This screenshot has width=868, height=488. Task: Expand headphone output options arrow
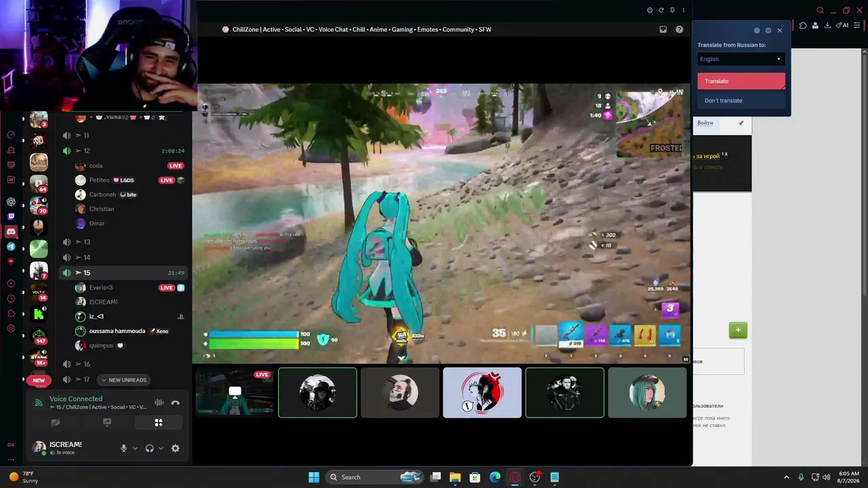pyautogui.click(x=161, y=448)
